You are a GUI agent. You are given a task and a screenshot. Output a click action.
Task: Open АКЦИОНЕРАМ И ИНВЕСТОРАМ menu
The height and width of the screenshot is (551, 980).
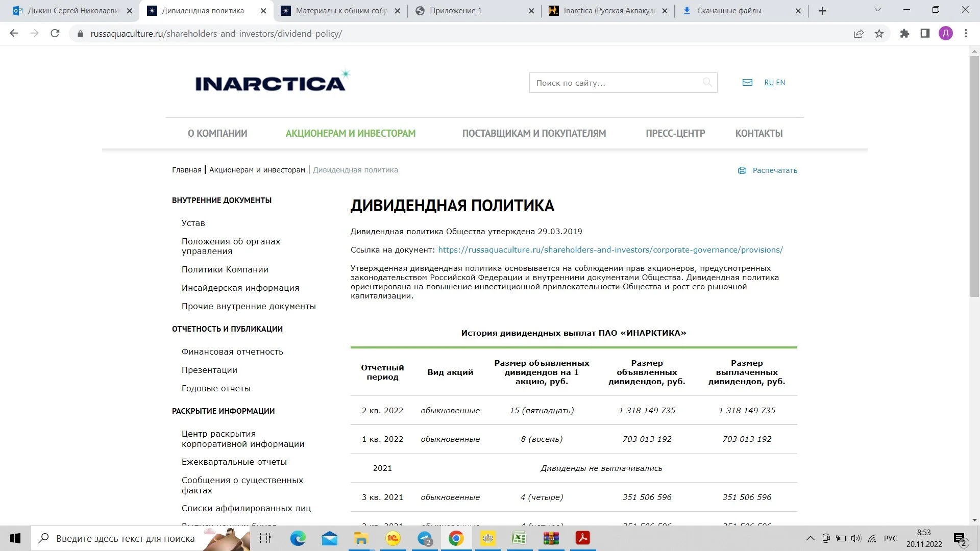(x=351, y=133)
